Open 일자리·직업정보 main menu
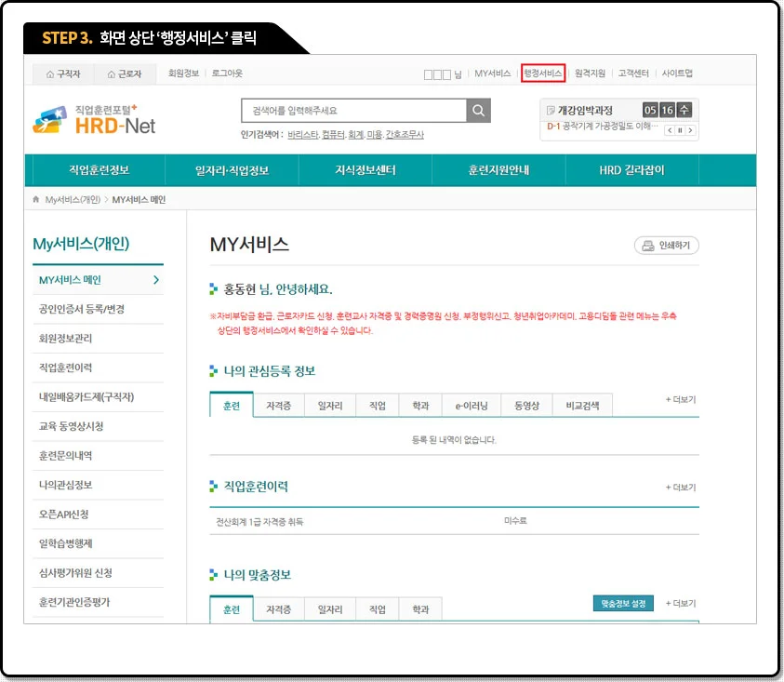This screenshot has height=682, width=784. 232,170
